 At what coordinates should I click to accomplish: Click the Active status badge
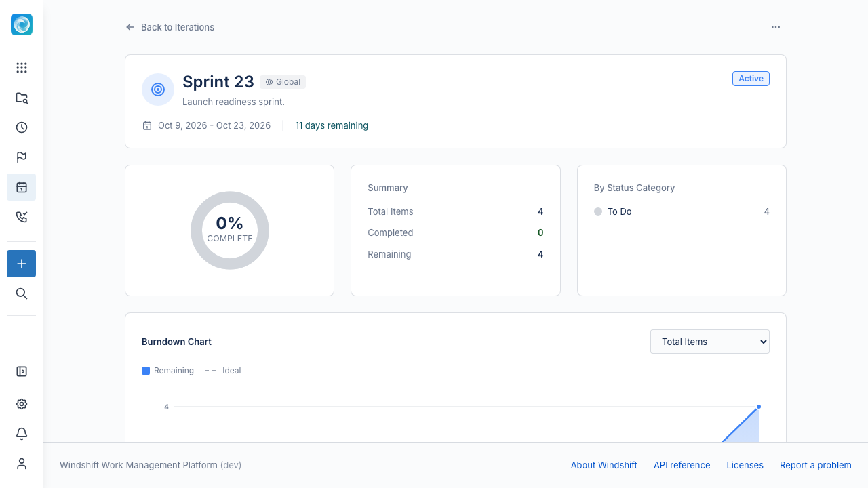click(x=751, y=79)
